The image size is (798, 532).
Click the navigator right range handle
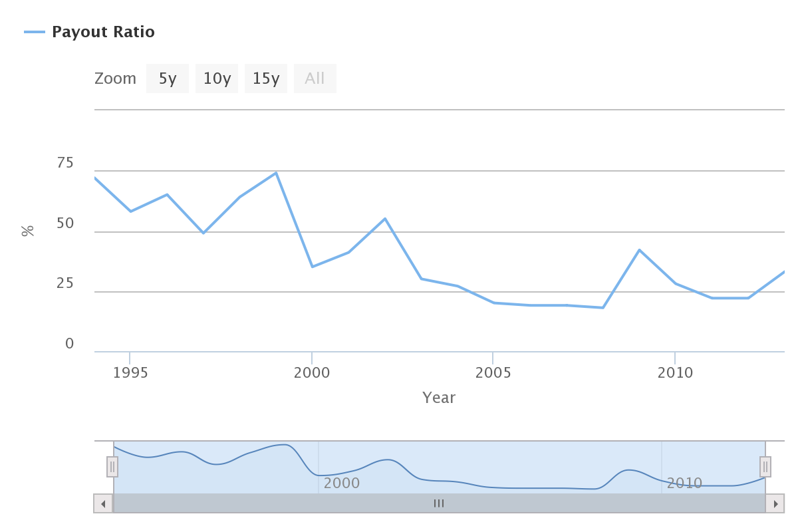[x=765, y=467]
